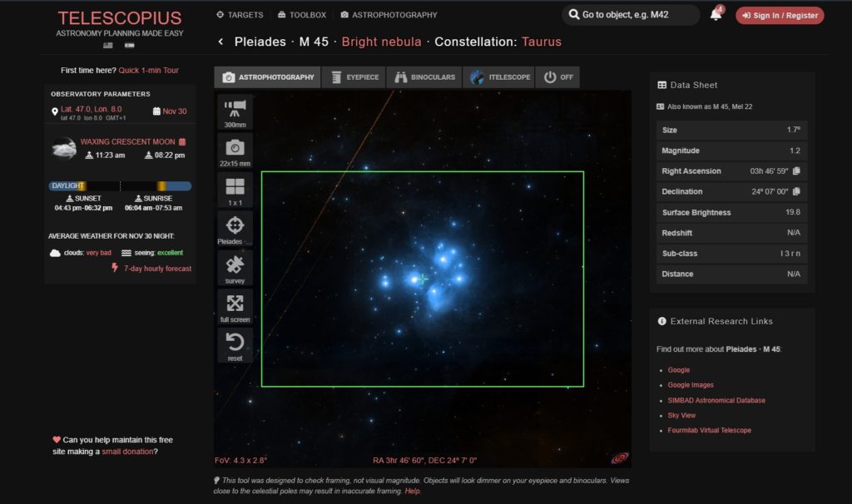Open the survey imagery selector

click(x=234, y=266)
